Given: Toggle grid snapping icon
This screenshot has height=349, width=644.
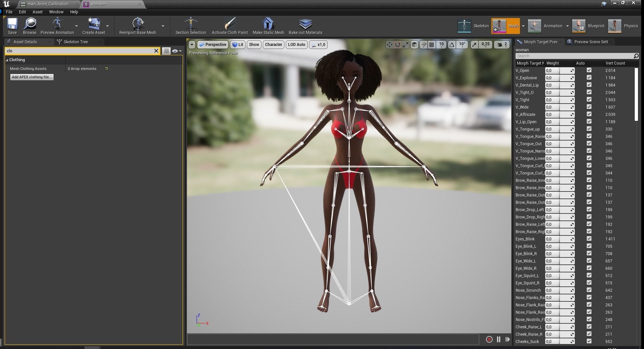Looking at the screenshot, I should pos(431,45).
